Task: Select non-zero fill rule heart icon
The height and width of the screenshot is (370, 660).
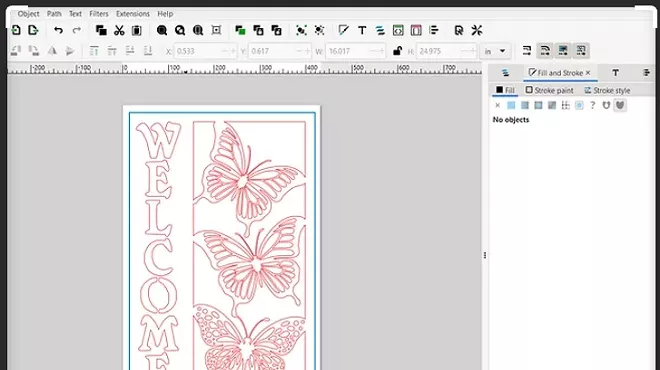Action: 620,105
